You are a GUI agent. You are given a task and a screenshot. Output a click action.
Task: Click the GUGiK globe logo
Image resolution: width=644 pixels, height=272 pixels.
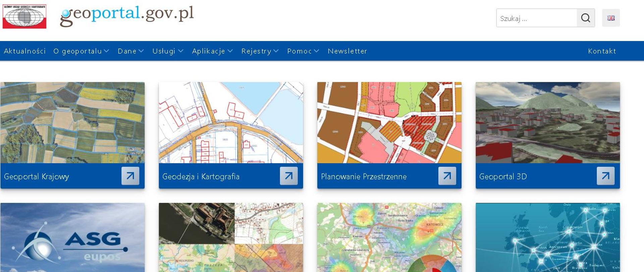click(x=24, y=16)
